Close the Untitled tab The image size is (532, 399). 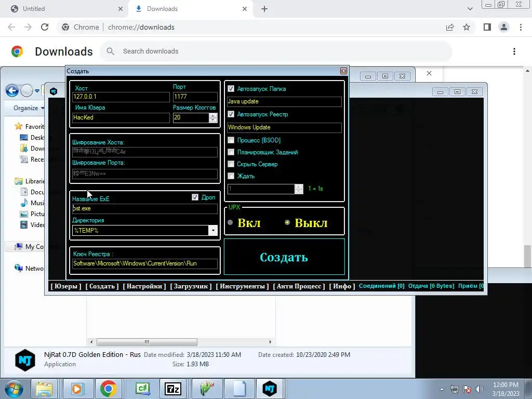(121, 9)
